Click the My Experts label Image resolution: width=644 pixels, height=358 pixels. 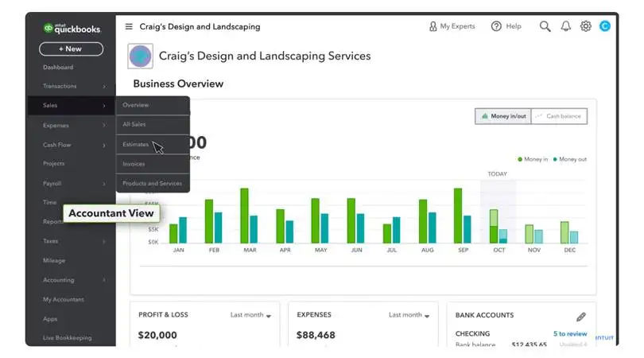pos(457,26)
